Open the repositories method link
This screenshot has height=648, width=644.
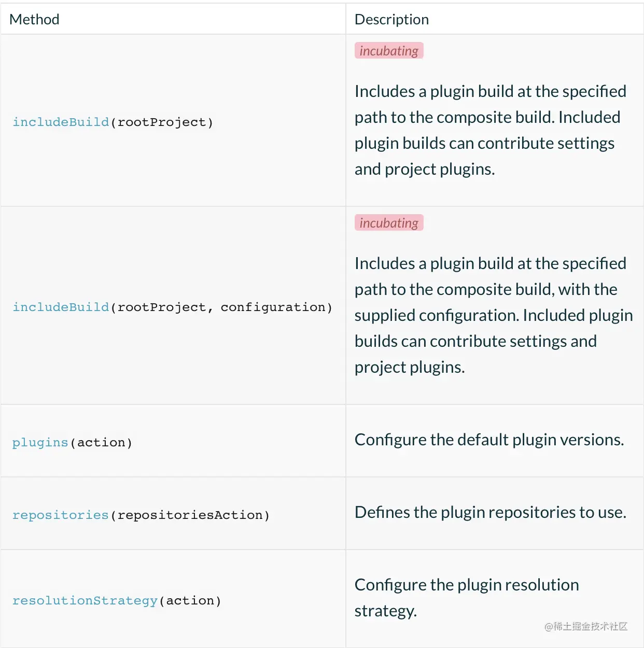point(60,515)
